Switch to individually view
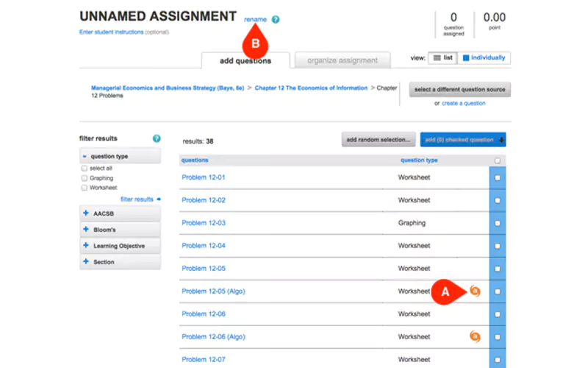 click(484, 58)
